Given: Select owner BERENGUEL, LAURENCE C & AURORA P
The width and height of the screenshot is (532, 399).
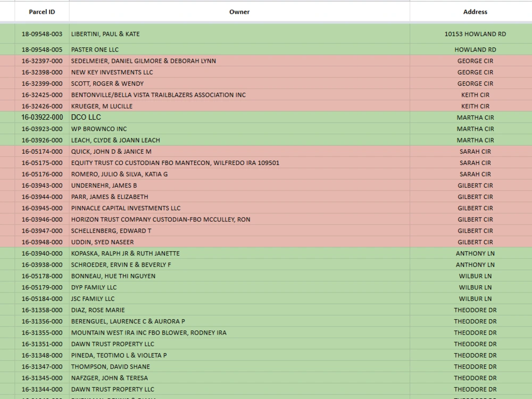Looking at the screenshot, I should pos(239,321).
